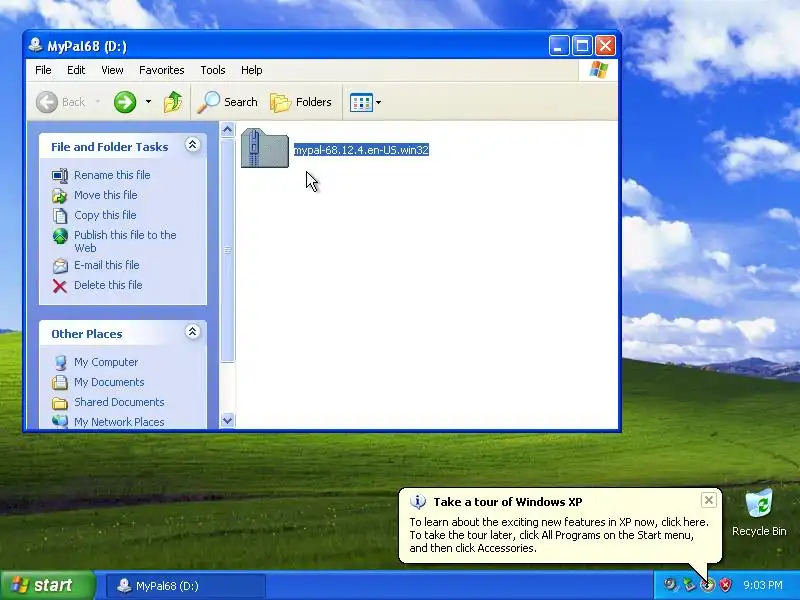Click the Move this file icon
Screen dimensions: 800x600
60,195
